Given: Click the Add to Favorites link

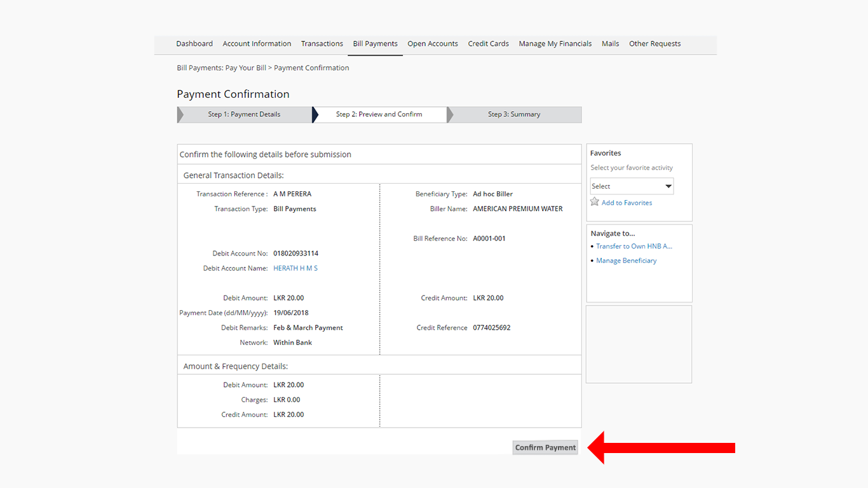Looking at the screenshot, I should [x=627, y=203].
